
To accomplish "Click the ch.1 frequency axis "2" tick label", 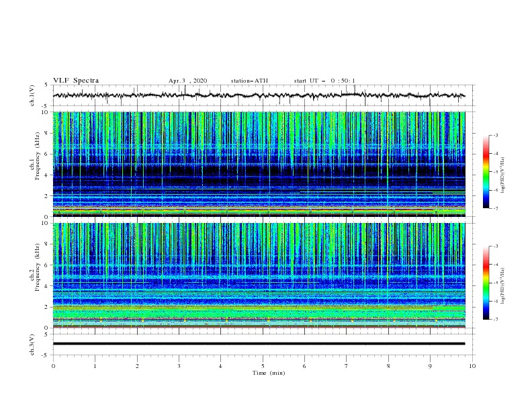I will [x=47, y=195].
